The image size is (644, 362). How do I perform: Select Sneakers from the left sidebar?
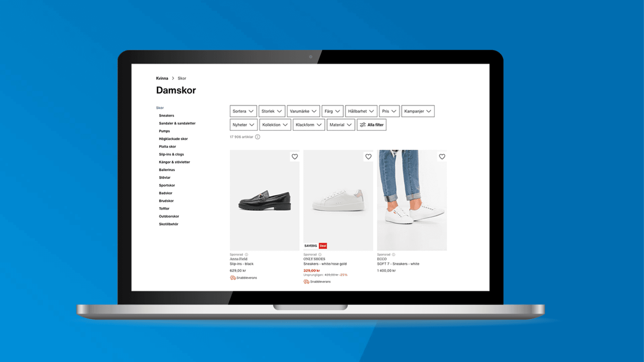[x=166, y=115]
